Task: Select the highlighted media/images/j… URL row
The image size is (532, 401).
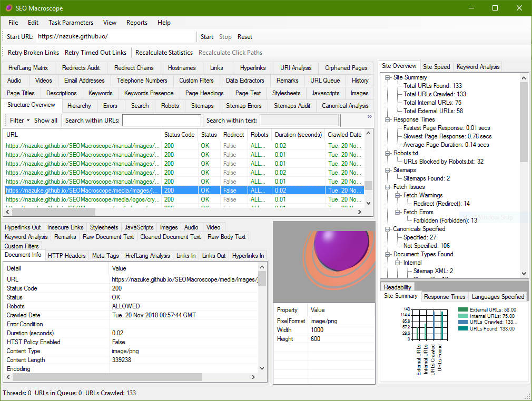Action: pos(184,191)
